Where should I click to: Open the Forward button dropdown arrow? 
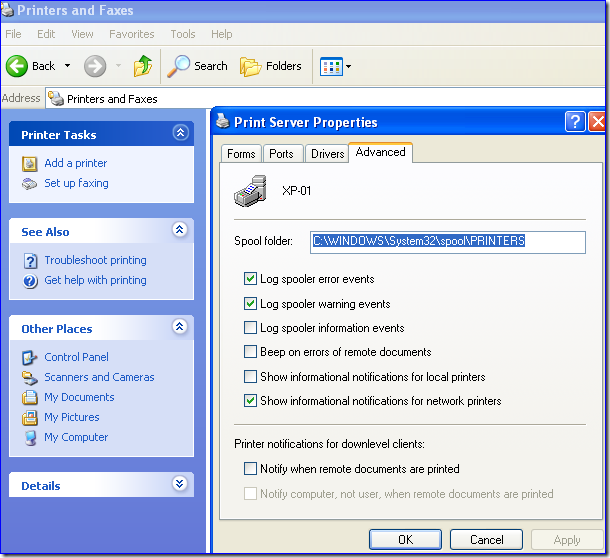[x=118, y=66]
